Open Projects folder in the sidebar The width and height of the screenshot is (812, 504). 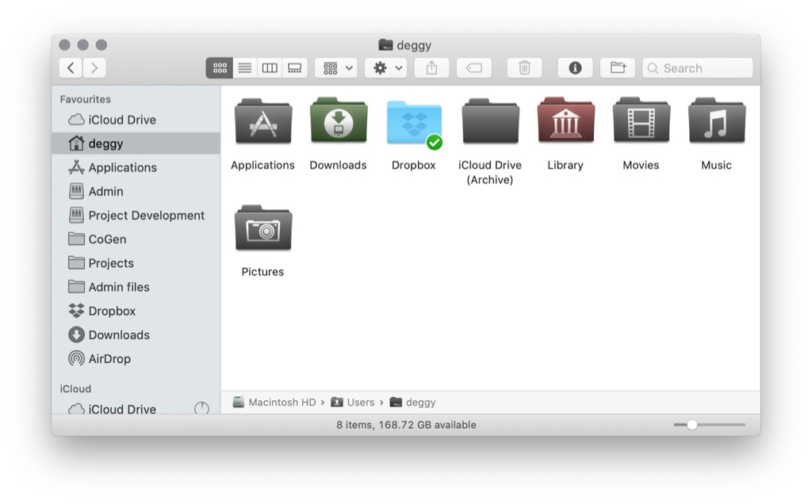[x=136, y=263]
